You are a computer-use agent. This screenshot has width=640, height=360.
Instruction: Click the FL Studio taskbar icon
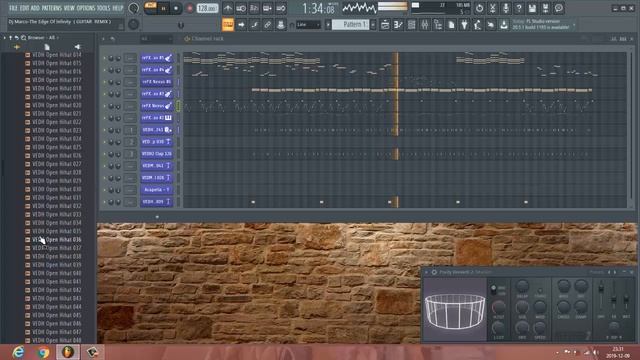pyautogui.click(x=68, y=352)
